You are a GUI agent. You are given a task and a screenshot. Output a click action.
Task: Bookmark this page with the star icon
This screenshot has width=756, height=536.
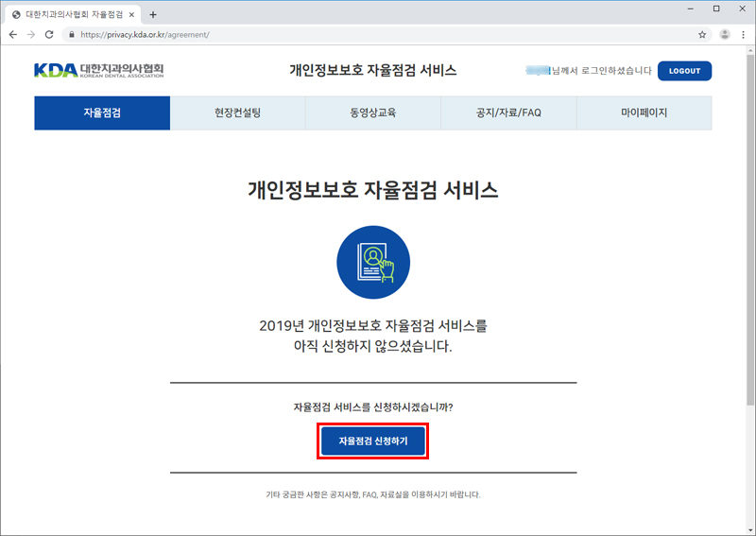point(702,34)
